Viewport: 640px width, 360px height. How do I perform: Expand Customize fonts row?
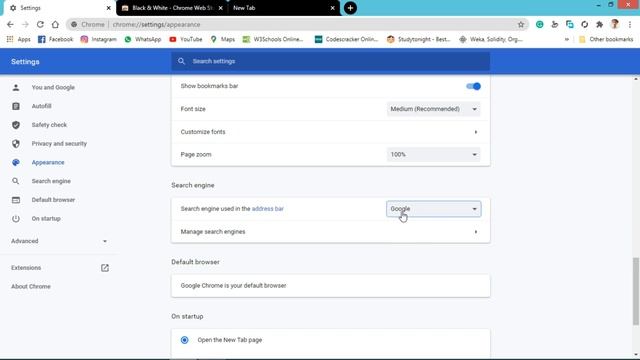click(x=331, y=132)
